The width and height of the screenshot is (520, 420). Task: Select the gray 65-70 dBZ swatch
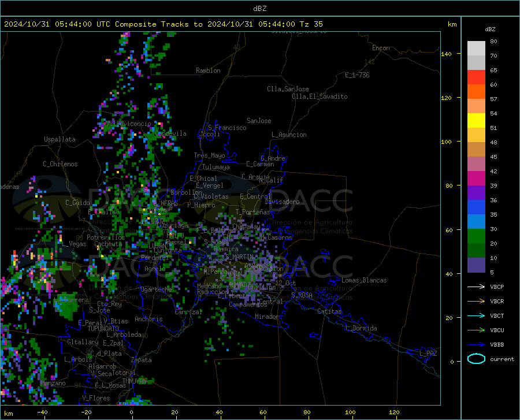(x=476, y=63)
